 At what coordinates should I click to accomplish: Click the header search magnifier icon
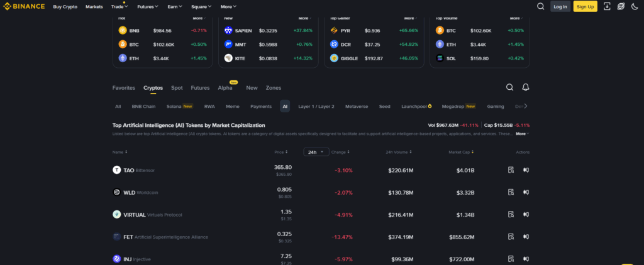(x=541, y=6)
